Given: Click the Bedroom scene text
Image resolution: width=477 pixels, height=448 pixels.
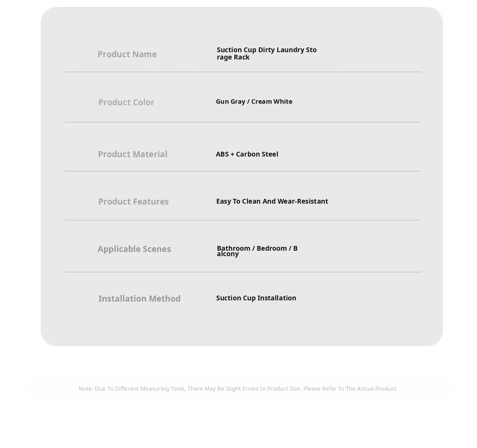Looking at the screenshot, I should tap(272, 248).
